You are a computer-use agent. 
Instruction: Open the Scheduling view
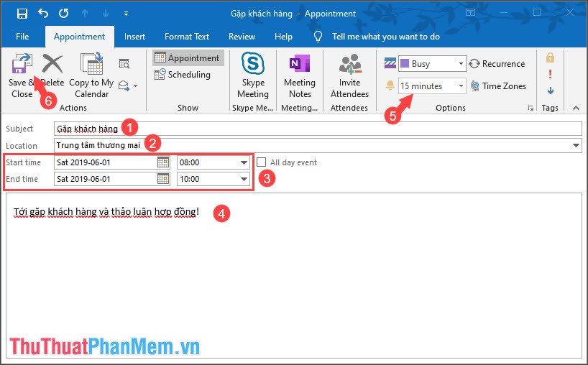tap(183, 74)
